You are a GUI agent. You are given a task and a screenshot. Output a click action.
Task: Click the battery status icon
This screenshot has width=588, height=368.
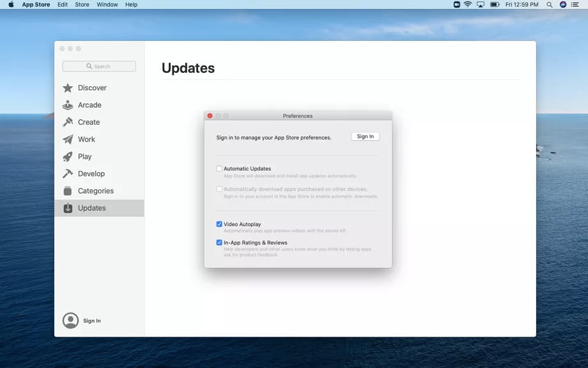495,4
